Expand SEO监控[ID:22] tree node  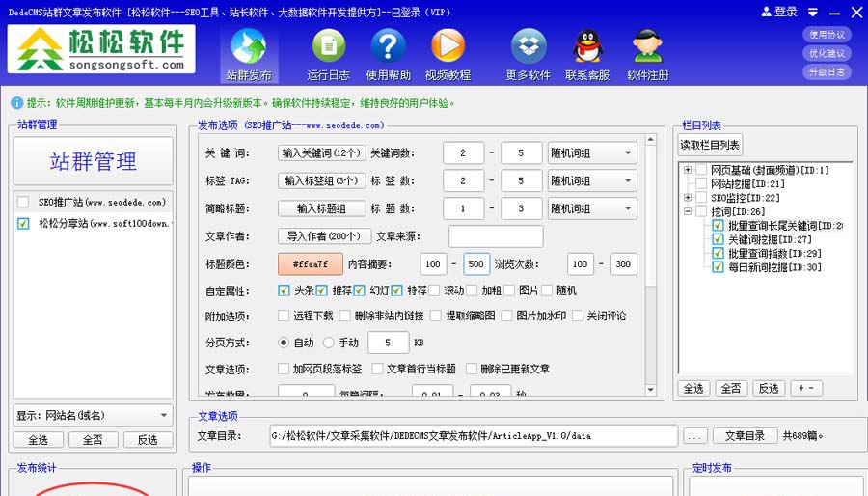pyautogui.click(x=688, y=198)
